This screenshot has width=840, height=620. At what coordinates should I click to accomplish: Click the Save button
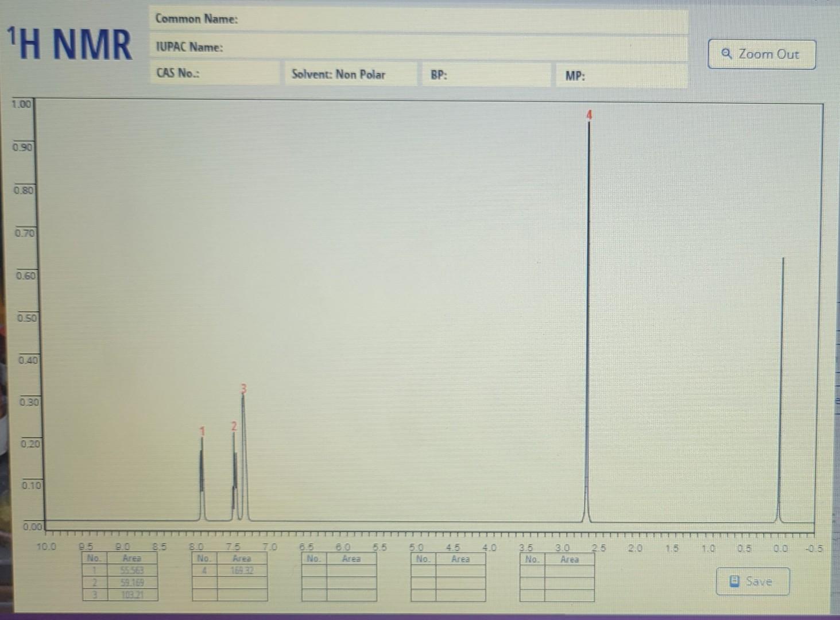[752, 581]
